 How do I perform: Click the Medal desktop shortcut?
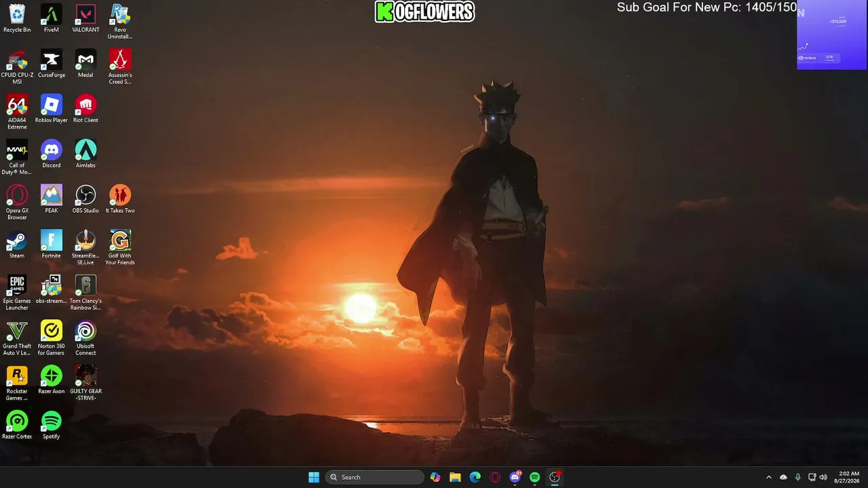pyautogui.click(x=85, y=64)
